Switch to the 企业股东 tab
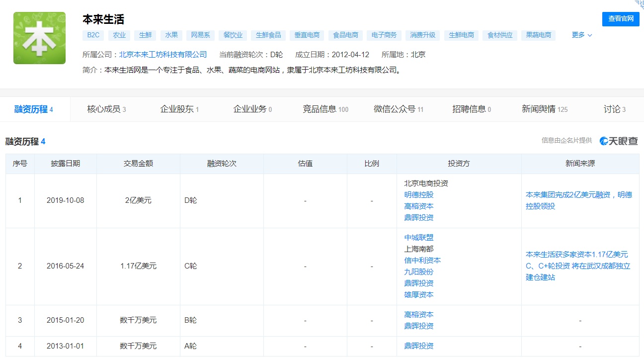 click(x=179, y=109)
